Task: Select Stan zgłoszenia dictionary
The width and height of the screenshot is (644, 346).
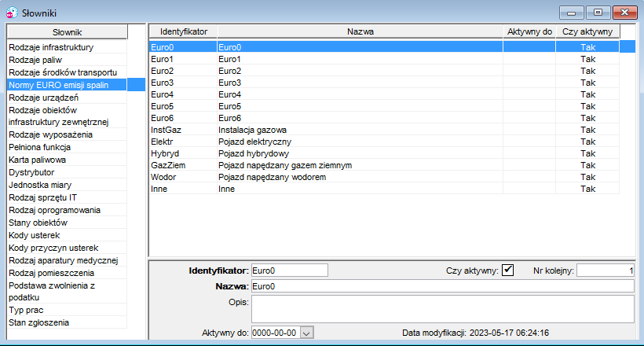Action: (67, 322)
